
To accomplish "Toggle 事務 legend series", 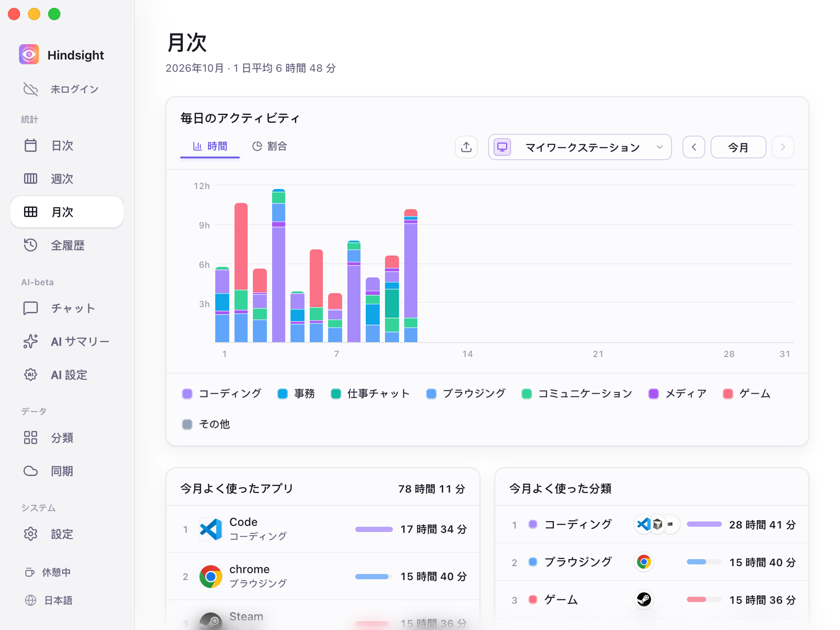I will click(296, 394).
